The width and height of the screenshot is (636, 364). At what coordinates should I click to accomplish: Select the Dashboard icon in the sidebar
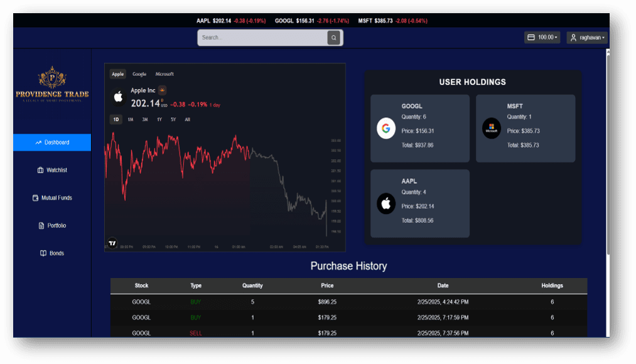tap(38, 142)
